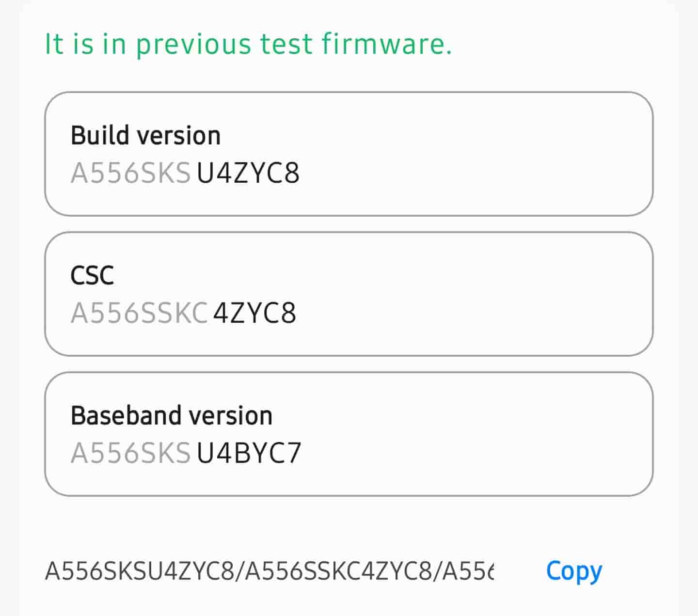698x616 pixels.
Task: Click bold U4ZYC8 suffix under Build version
Action: pyautogui.click(x=248, y=173)
